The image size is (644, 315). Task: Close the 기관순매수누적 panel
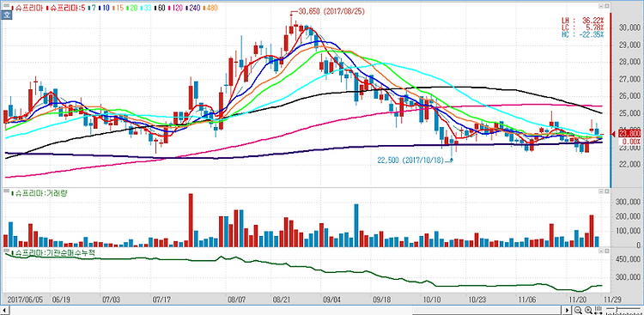(x=606, y=251)
